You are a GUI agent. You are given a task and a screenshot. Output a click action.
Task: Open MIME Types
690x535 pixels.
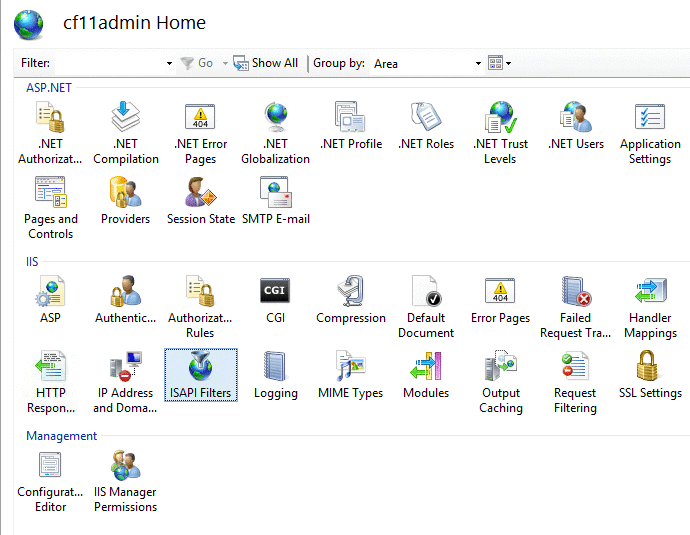[351, 374]
